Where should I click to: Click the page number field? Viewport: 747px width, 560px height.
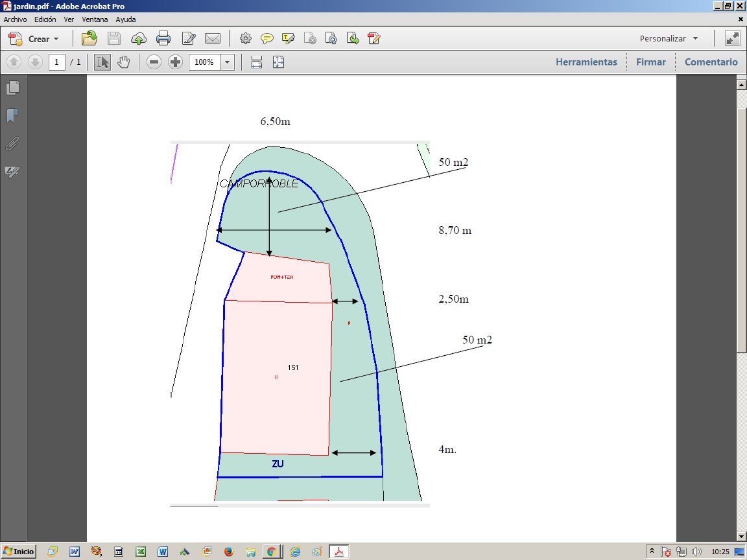coord(56,62)
